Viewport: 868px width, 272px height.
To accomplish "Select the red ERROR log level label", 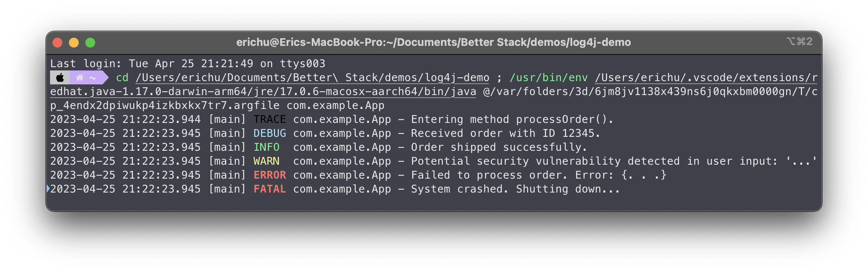I will click(x=270, y=175).
